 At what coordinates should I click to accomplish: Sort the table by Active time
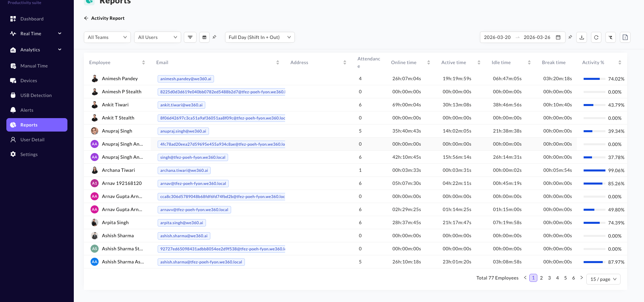[x=479, y=62]
